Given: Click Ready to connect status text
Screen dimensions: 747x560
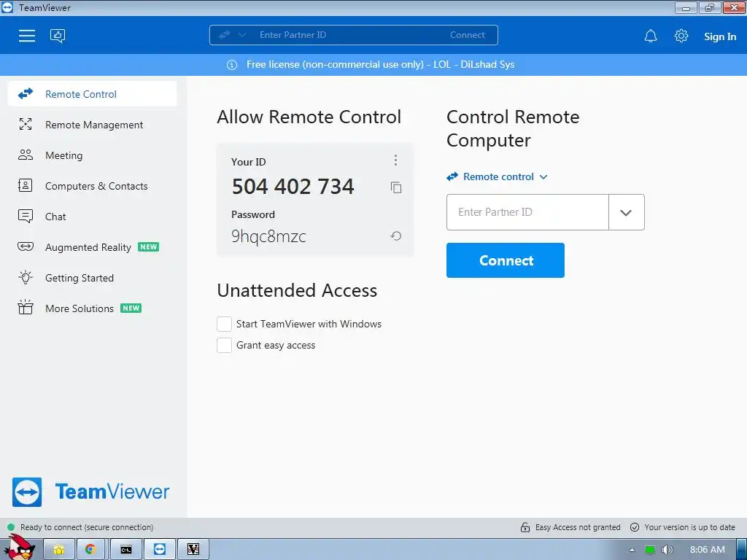Looking at the screenshot, I should pos(87,527).
